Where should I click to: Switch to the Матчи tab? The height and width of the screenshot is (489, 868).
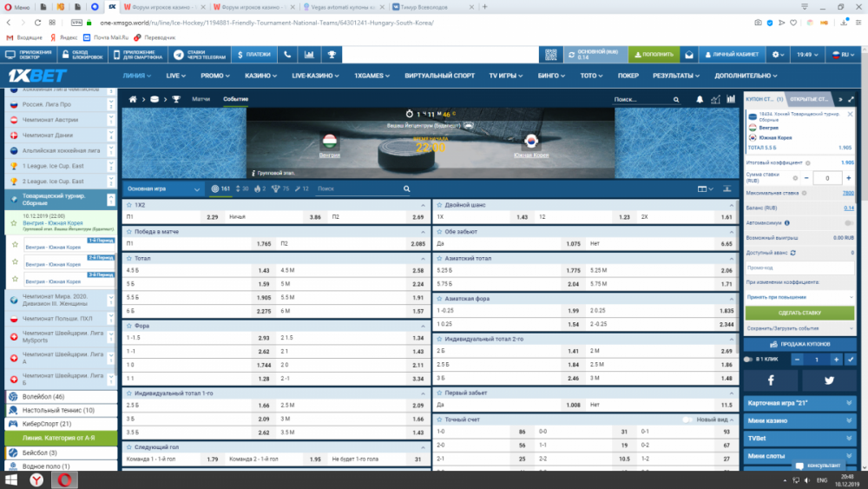point(201,100)
